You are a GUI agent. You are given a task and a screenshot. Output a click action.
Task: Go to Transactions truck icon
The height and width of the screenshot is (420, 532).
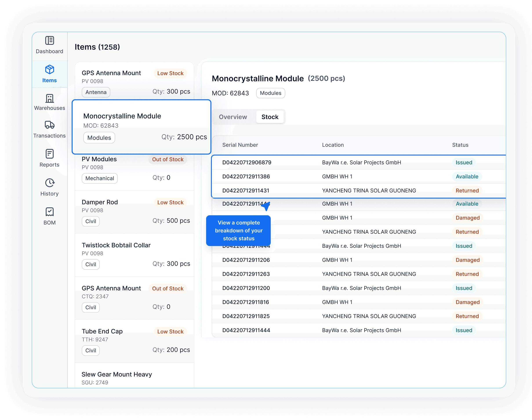click(x=49, y=125)
